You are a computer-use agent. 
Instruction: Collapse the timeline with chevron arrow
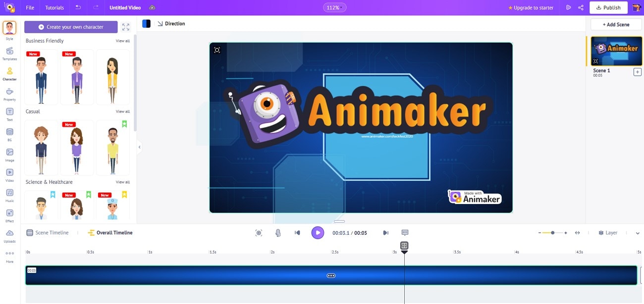point(638,233)
